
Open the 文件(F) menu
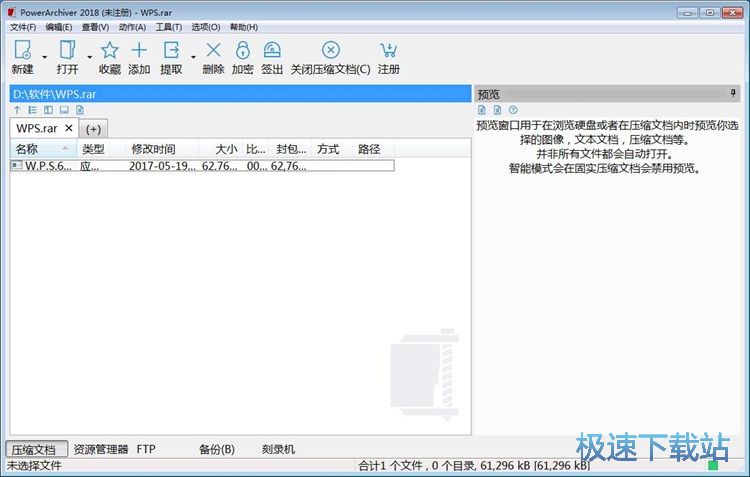23,27
